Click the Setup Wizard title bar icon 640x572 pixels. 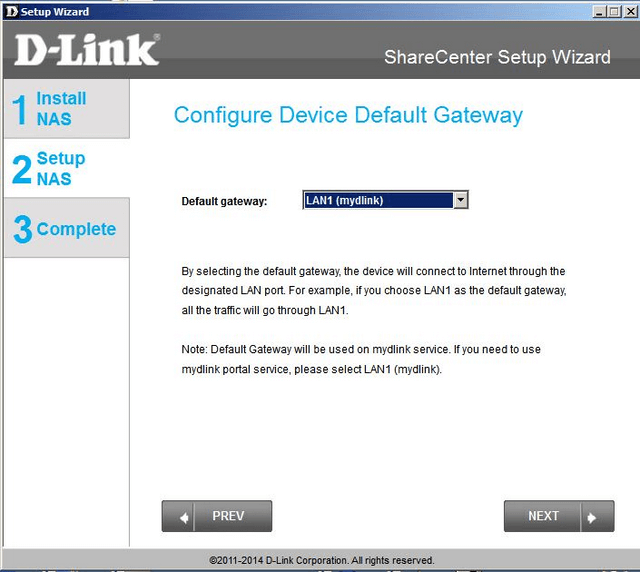click(x=12, y=11)
